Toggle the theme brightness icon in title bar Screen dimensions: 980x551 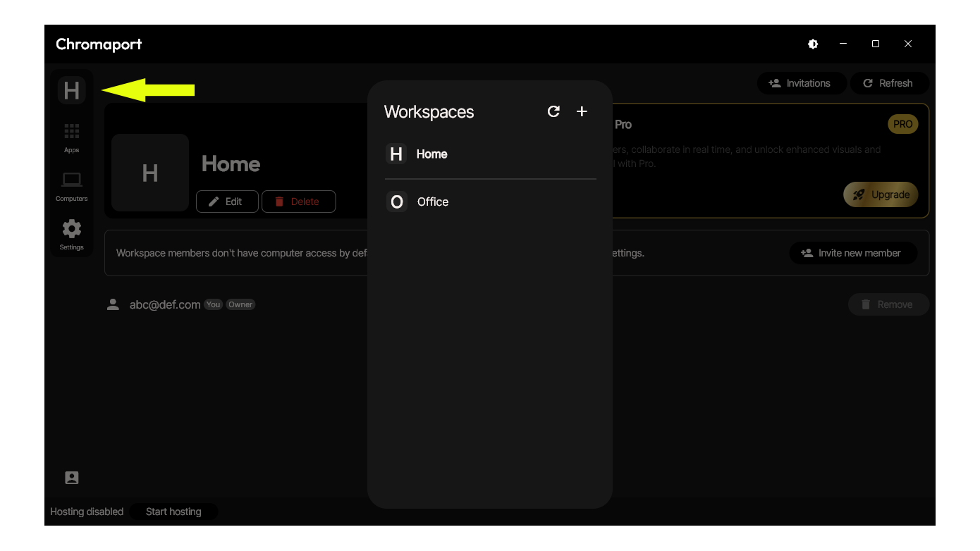(813, 44)
